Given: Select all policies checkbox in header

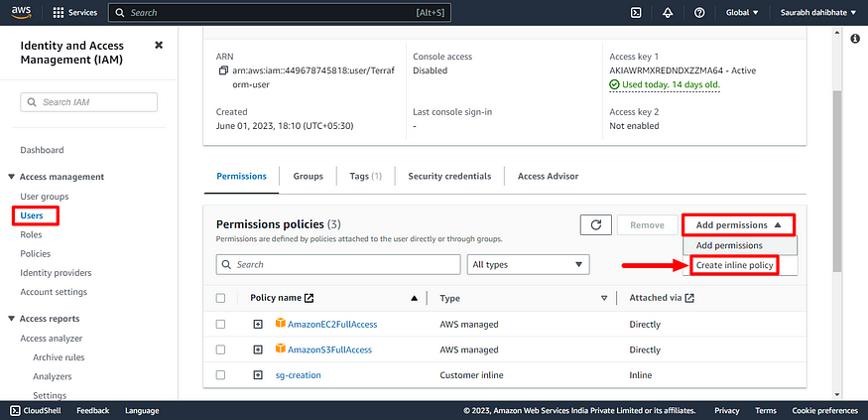Looking at the screenshot, I should pos(221,298).
